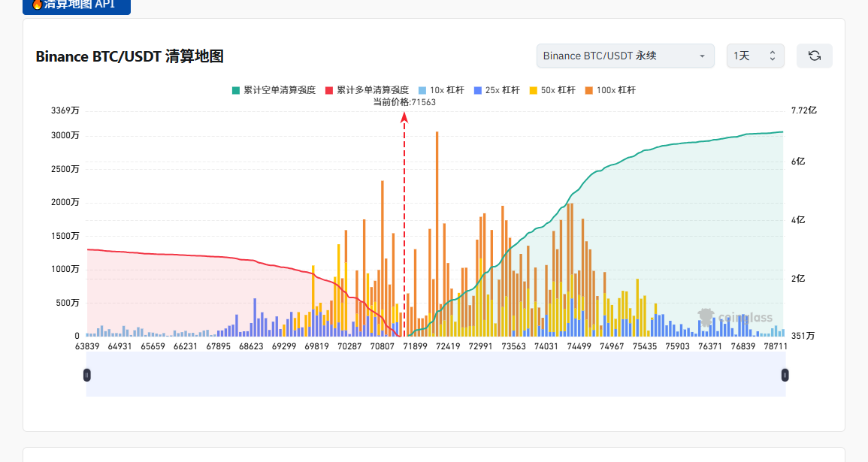
Task: Click the 当前价格:71563 marker label
Action: click(404, 102)
